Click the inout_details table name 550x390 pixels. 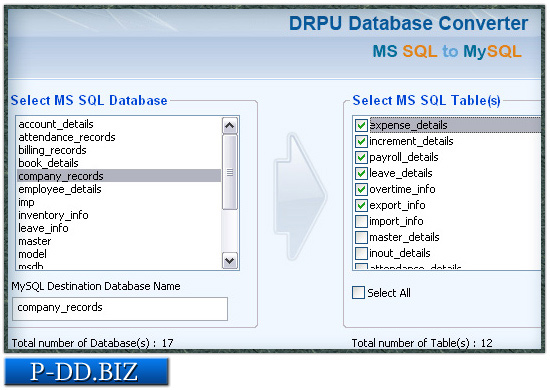[x=400, y=253]
